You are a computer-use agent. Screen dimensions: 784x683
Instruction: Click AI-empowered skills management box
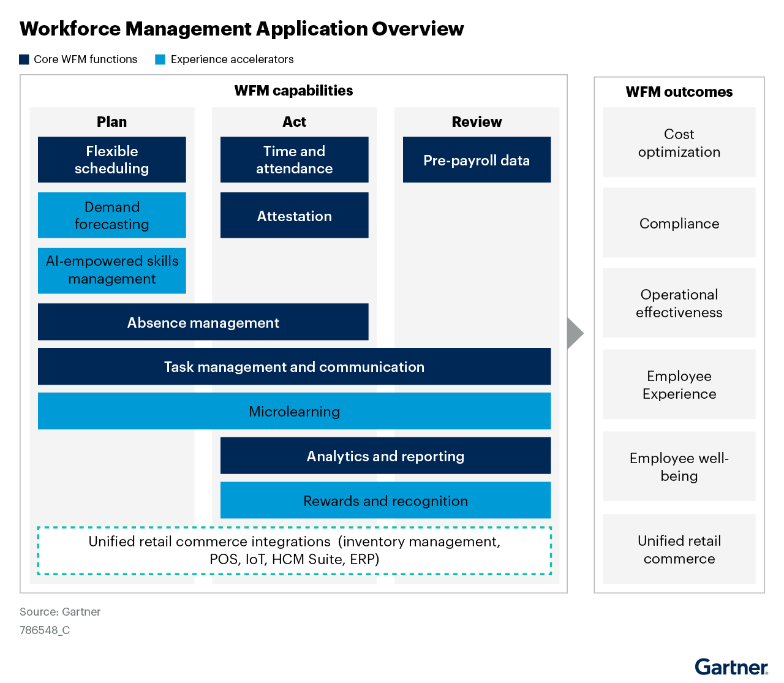pos(112,270)
